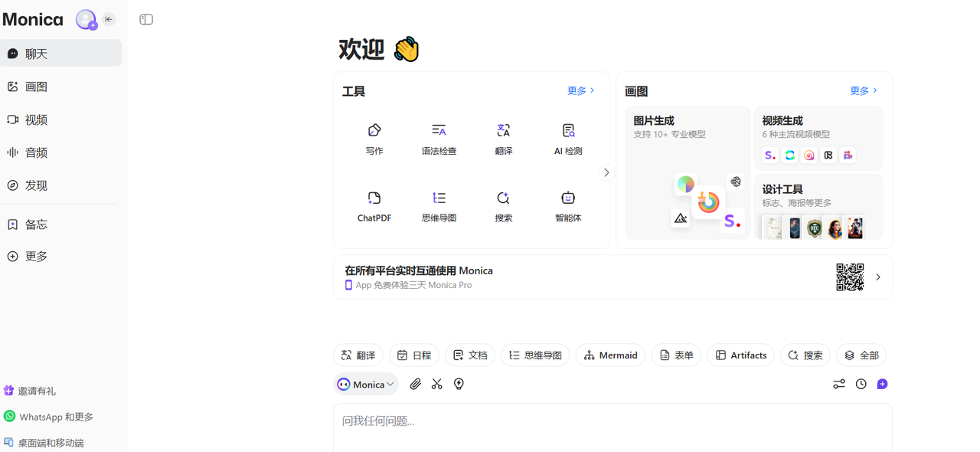This screenshot has width=980, height=452.
Task: Open the 视频生成 card
Action: (x=818, y=138)
